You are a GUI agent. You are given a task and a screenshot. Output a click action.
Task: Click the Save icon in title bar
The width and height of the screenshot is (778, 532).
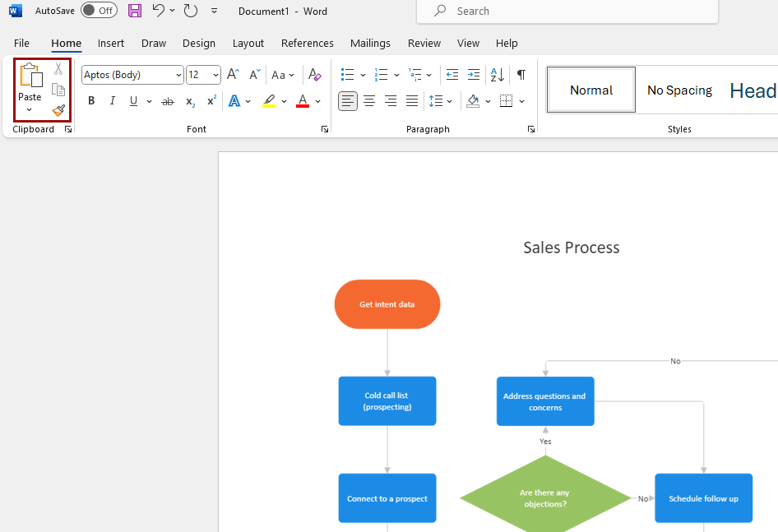(x=135, y=11)
